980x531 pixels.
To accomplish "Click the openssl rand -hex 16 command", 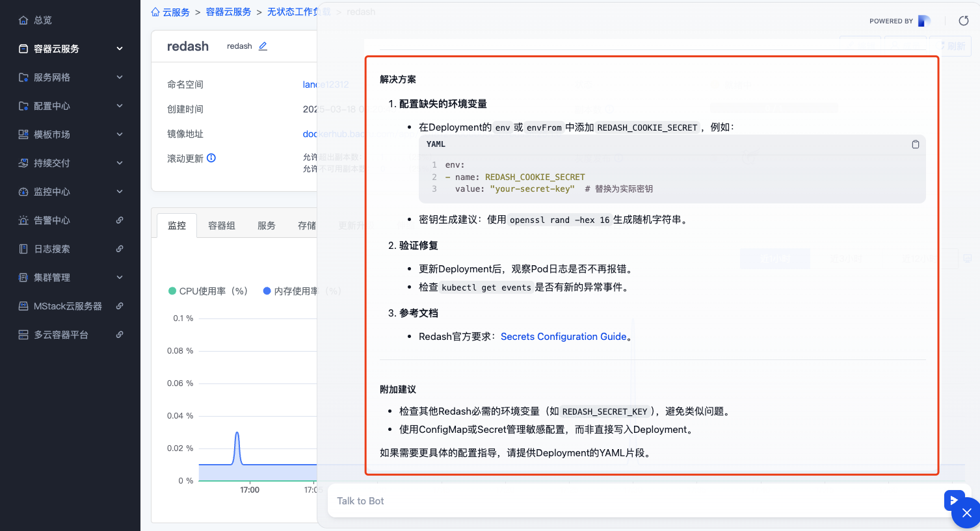I will [x=560, y=220].
